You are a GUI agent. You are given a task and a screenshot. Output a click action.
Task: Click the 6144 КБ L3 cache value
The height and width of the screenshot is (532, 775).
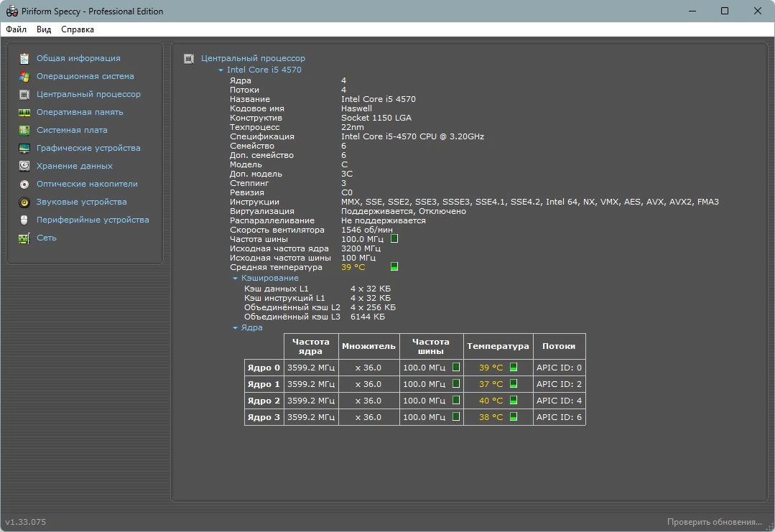368,317
